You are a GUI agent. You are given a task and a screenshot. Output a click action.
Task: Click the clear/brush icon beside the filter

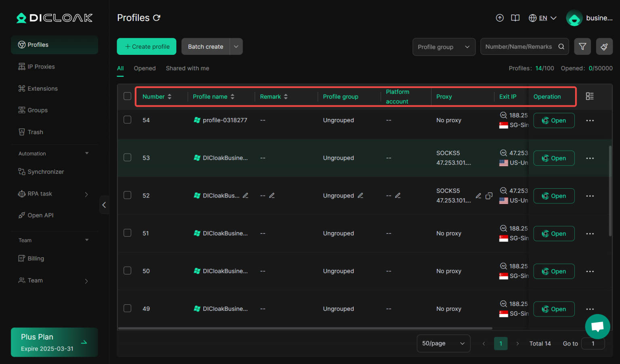click(x=604, y=46)
